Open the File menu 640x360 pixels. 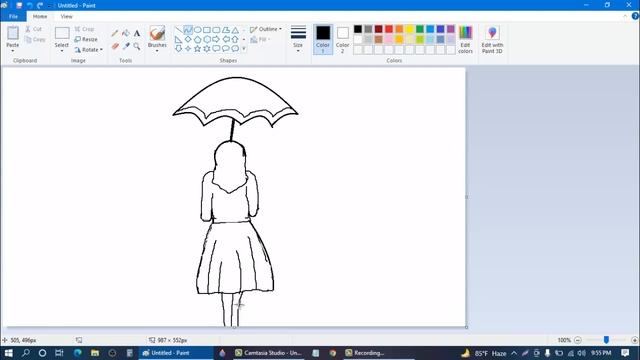click(13, 16)
